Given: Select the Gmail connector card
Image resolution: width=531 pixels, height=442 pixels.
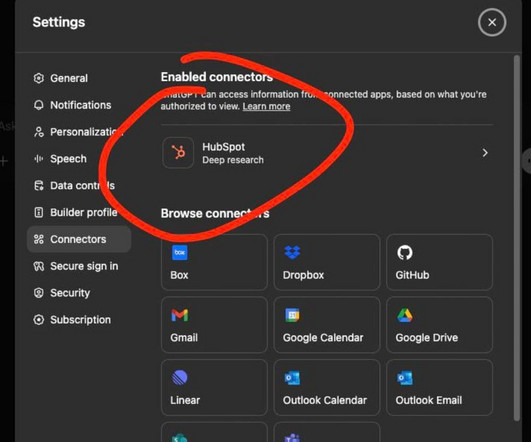Looking at the screenshot, I should (x=214, y=325).
